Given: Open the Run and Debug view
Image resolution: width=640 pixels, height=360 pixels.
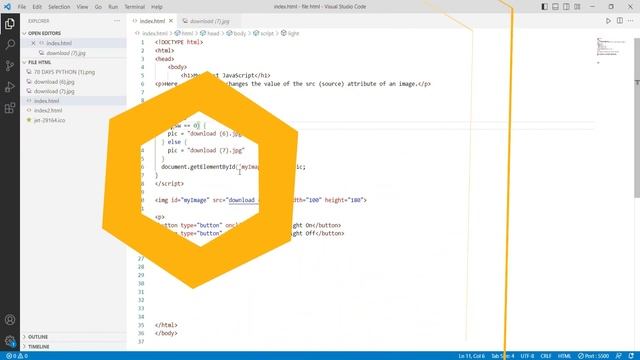Looking at the screenshot, I should 10,87.
